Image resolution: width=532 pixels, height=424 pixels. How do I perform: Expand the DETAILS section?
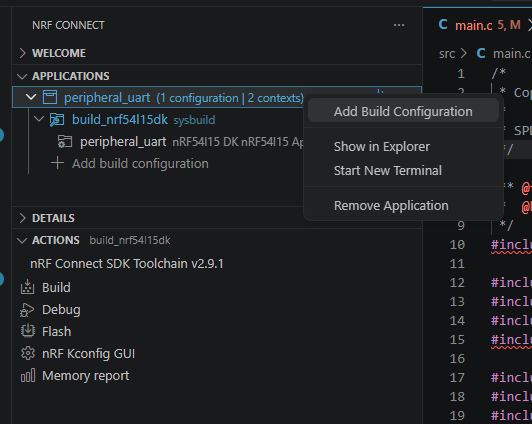[x=22, y=218]
